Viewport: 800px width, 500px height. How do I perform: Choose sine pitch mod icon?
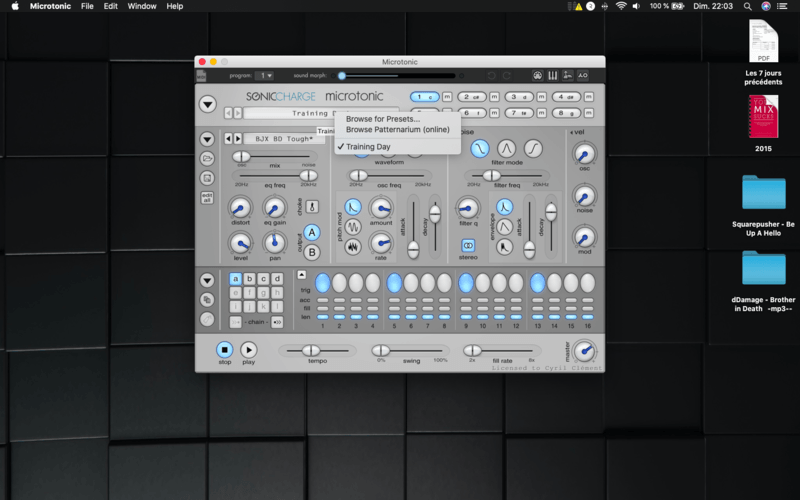353,227
